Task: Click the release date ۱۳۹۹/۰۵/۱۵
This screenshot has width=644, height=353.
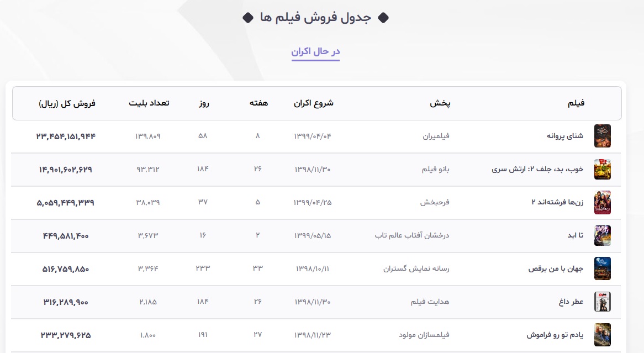Action: 313,236
